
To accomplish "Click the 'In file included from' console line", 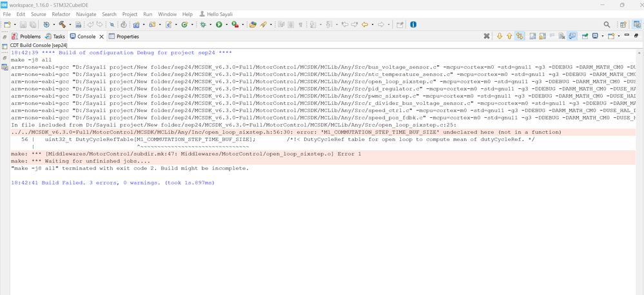I will (x=233, y=125).
